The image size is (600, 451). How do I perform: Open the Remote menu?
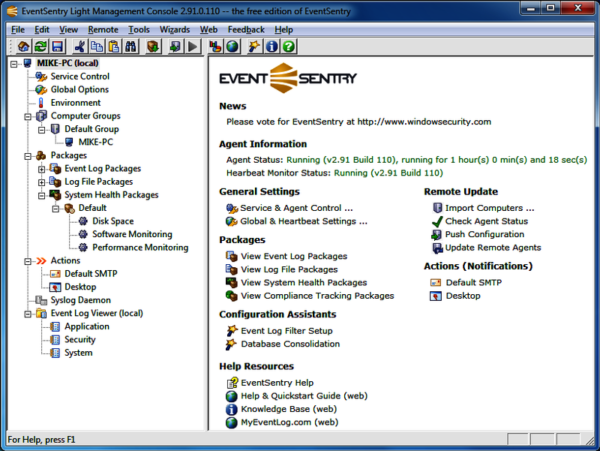[103, 30]
